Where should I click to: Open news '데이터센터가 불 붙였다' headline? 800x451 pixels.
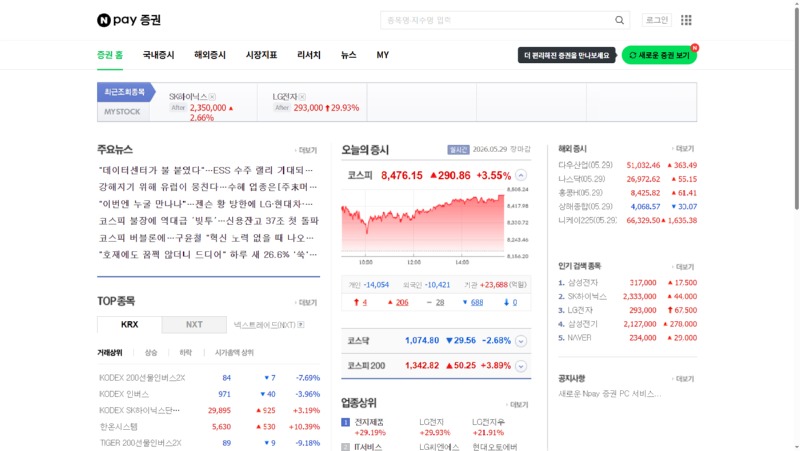206,170
